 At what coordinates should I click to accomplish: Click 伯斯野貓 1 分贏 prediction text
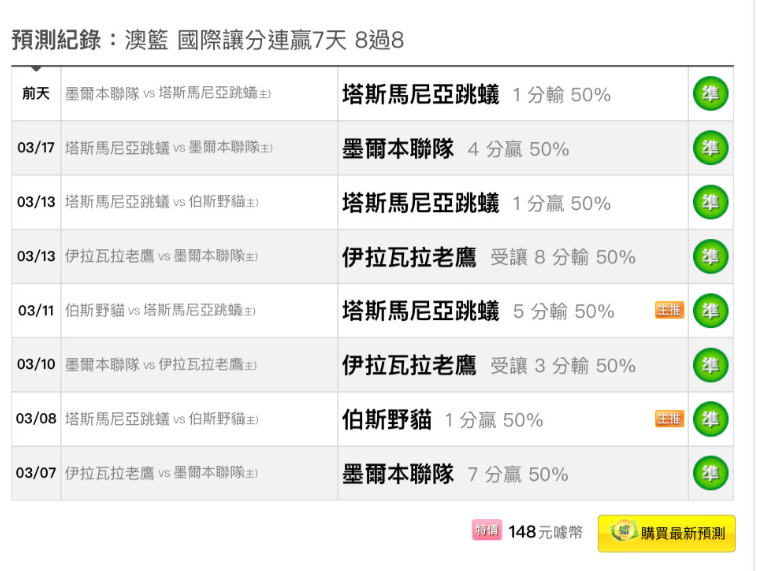442,419
